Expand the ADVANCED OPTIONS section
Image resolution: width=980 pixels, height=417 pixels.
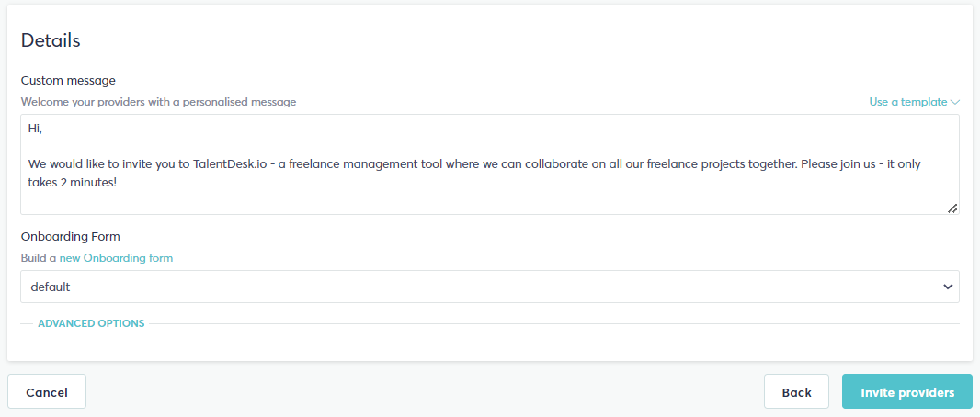coord(91,323)
